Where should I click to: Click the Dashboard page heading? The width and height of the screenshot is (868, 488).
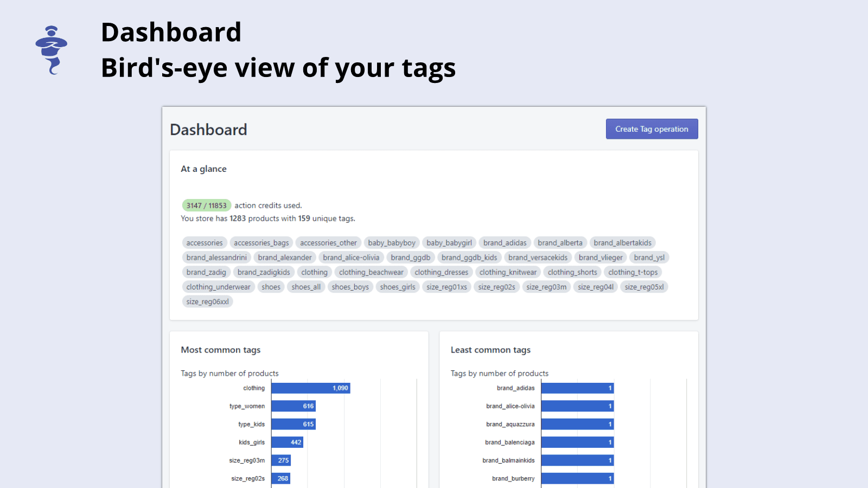(208, 130)
